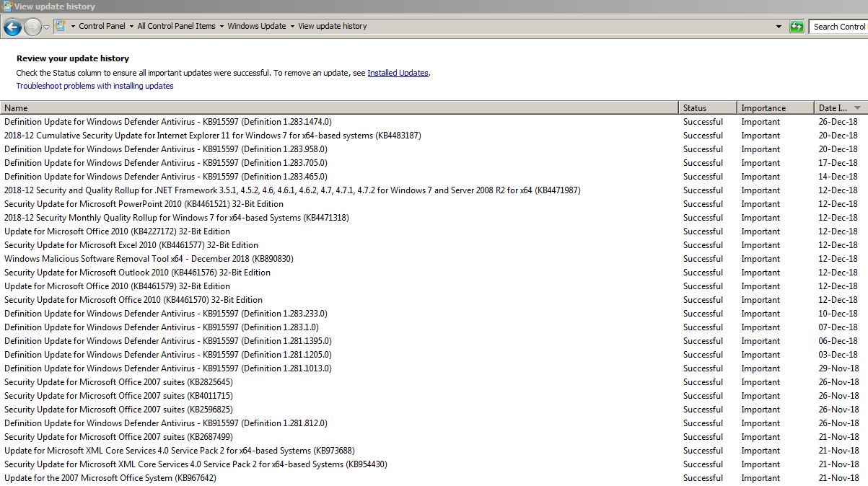The image size is (868, 486).
Task: Select Excel 2010 update KB4461577 row
Action: pyautogui.click(x=433, y=245)
